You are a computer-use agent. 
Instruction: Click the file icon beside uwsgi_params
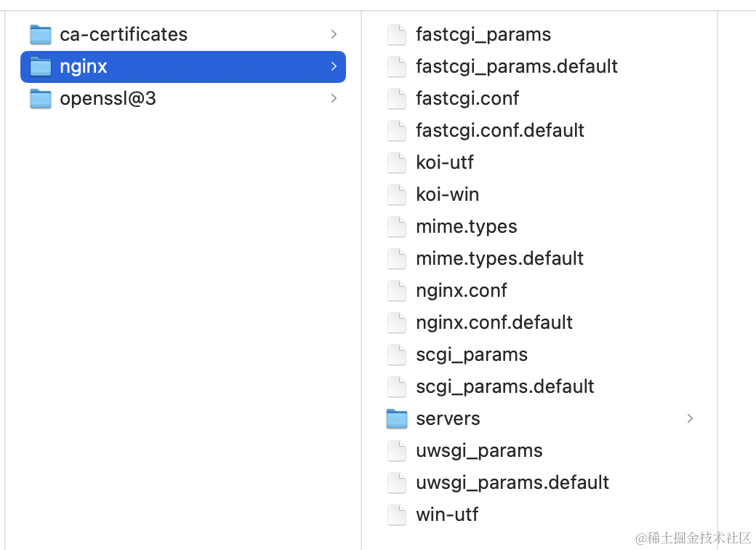397,450
